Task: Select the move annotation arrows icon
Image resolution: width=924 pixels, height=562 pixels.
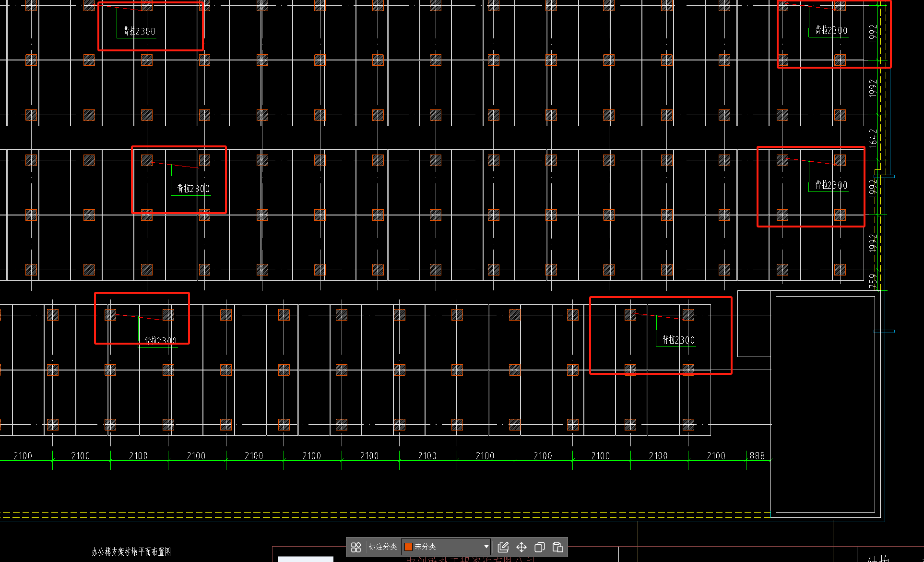Action: click(x=521, y=547)
